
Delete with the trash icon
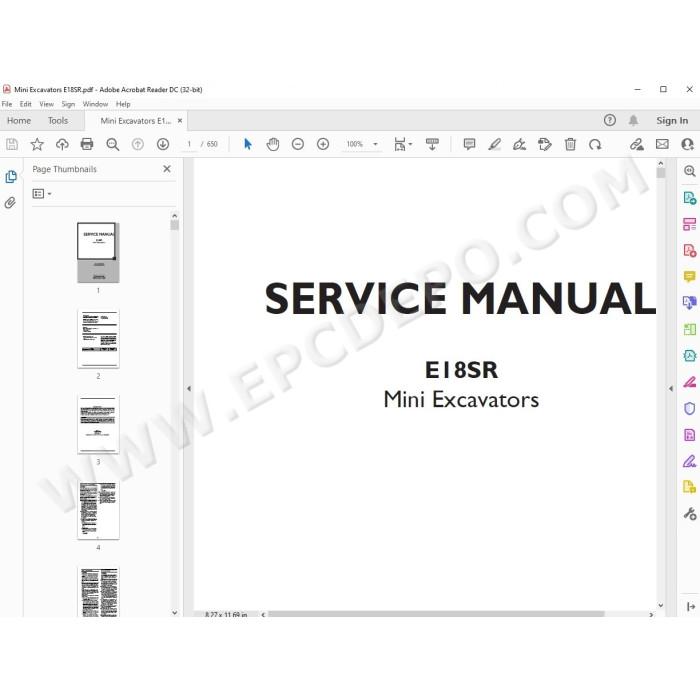pos(570,144)
